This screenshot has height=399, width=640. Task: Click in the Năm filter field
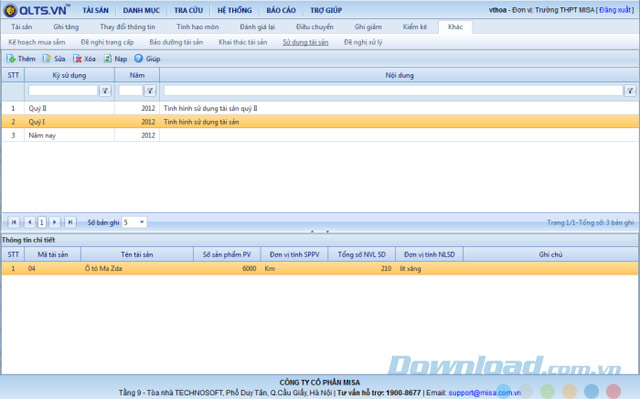[x=130, y=91]
